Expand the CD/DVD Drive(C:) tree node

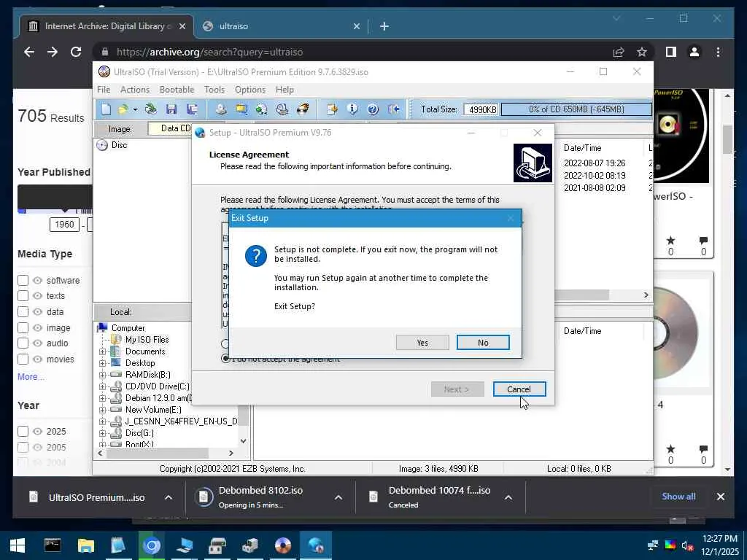pos(102,386)
